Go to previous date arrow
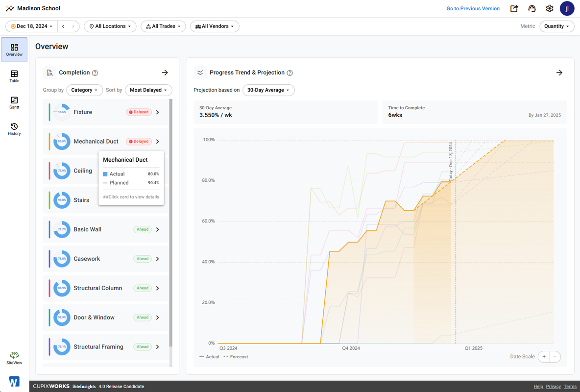Viewport: 580px width, 392px height. [x=63, y=26]
